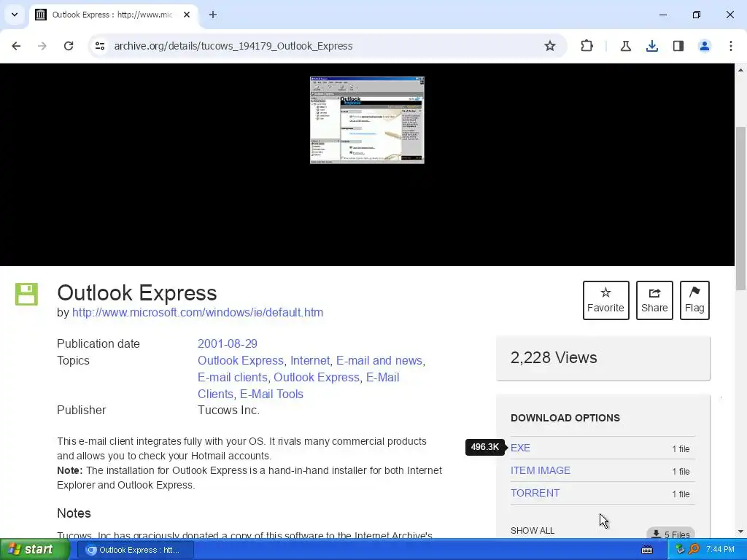The image size is (747, 560).
Task: Open the tab search dropdown arrow
Action: (15, 15)
